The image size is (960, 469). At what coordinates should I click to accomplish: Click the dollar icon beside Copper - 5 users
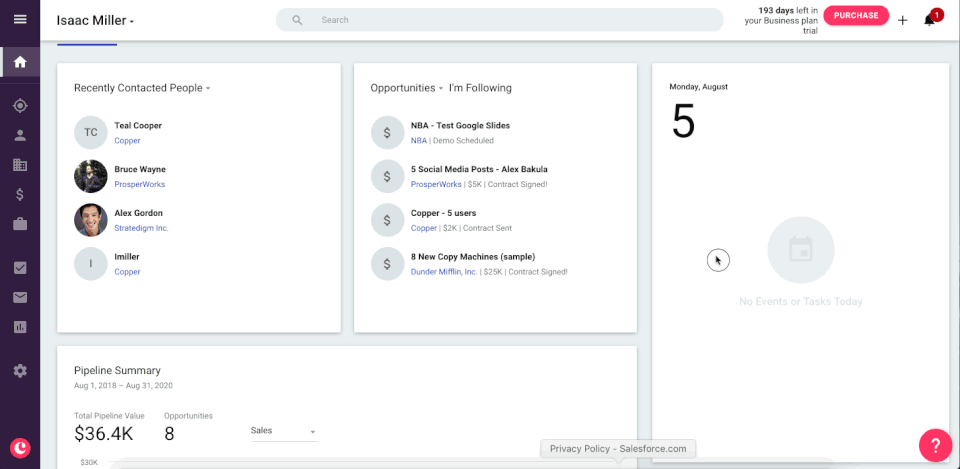point(387,220)
